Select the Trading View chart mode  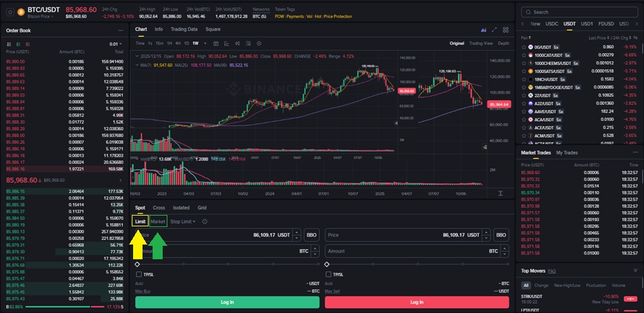click(481, 44)
